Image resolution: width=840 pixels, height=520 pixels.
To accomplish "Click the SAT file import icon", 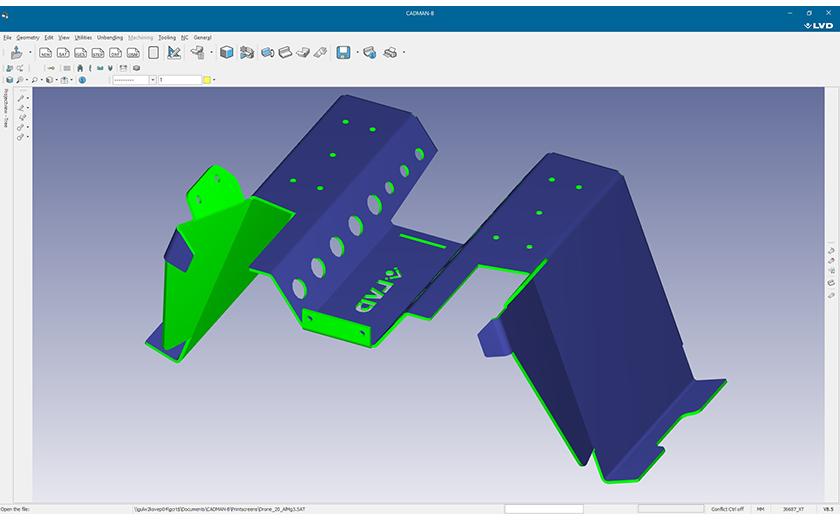I will tap(63, 52).
